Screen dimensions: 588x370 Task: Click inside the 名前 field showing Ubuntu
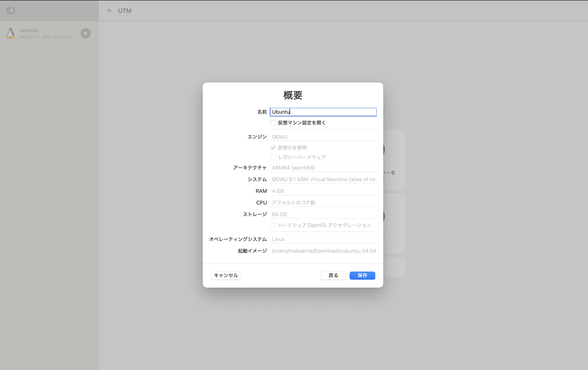click(x=323, y=112)
